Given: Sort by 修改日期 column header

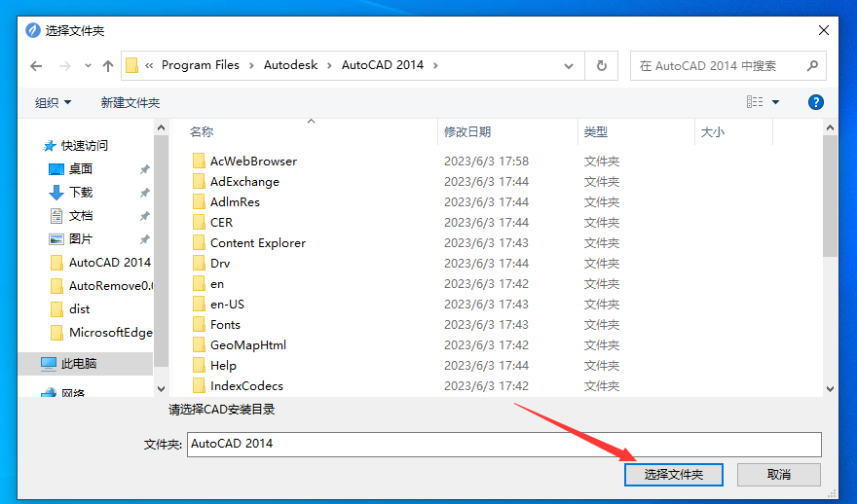Looking at the screenshot, I should pos(467,131).
